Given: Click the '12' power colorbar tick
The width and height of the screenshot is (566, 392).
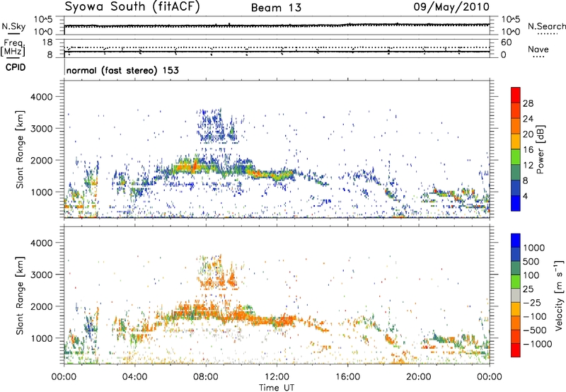Looking at the screenshot, I should pos(528,166).
